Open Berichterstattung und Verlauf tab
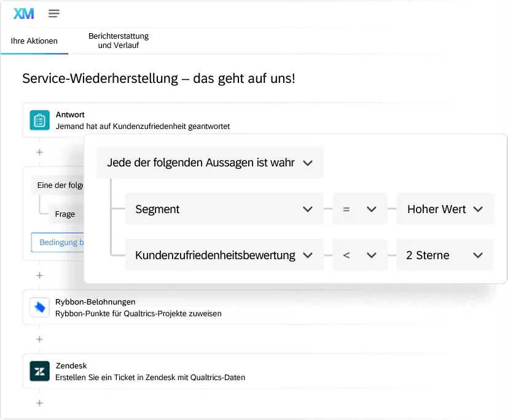The width and height of the screenshot is (513, 420). [x=119, y=41]
